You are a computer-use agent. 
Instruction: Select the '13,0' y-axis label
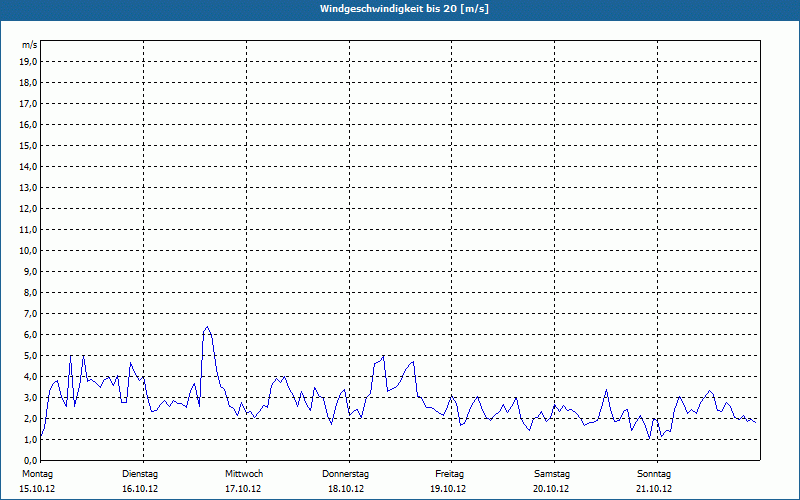point(28,187)
